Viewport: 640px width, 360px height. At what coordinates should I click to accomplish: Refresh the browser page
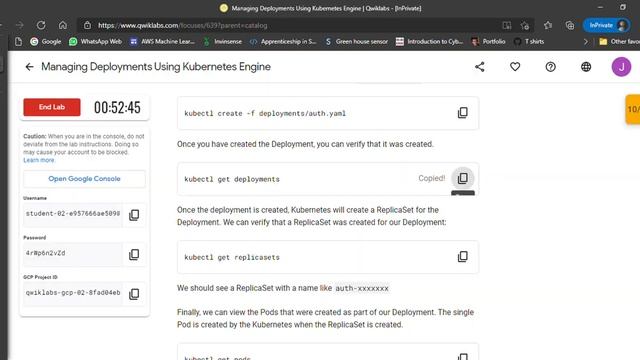41,25
